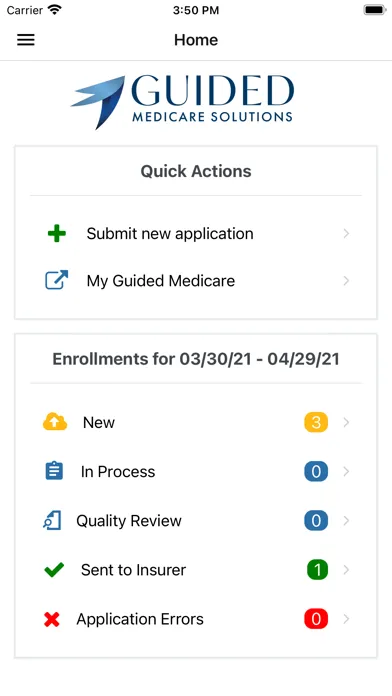The width and height of the screenshot is (392, 696).
Task: Select the Quality Review item
Action: click(x=196, y=521)
